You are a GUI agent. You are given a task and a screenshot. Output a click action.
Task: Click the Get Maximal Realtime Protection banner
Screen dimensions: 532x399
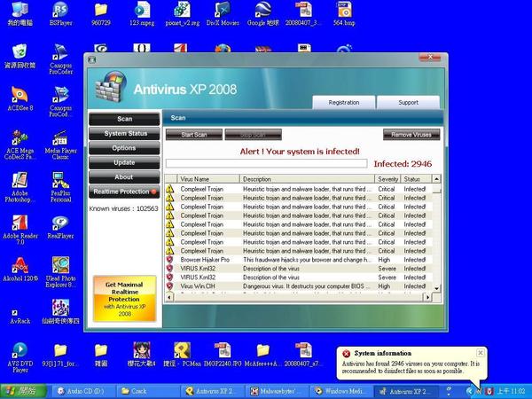(124, 299)
